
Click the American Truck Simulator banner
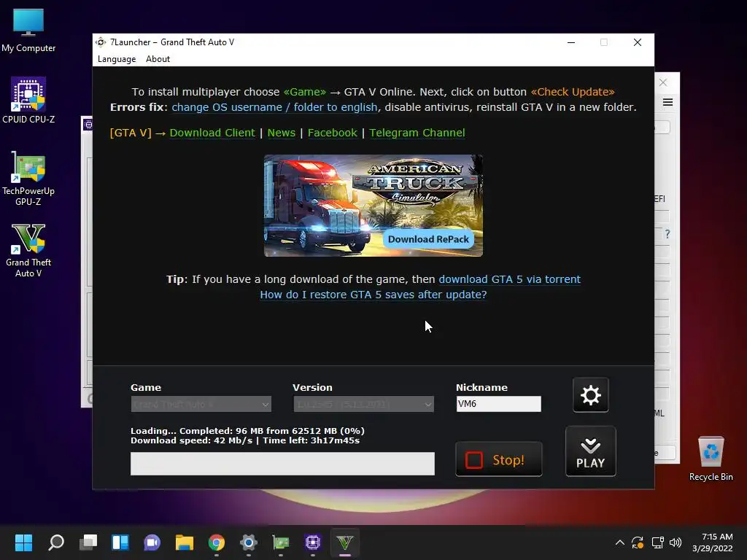pyautogui.click(x=373, y=205)
